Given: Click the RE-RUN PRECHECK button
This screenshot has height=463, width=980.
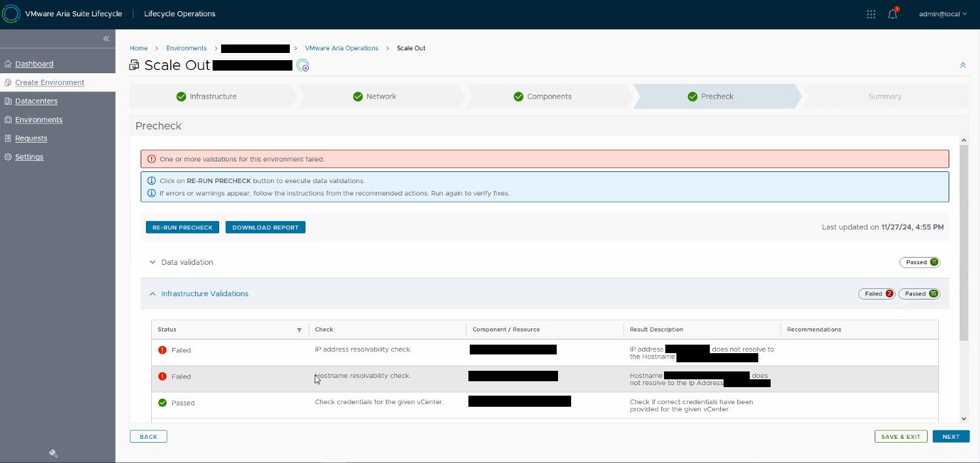Looking at the screenshot, I should 183,228.
